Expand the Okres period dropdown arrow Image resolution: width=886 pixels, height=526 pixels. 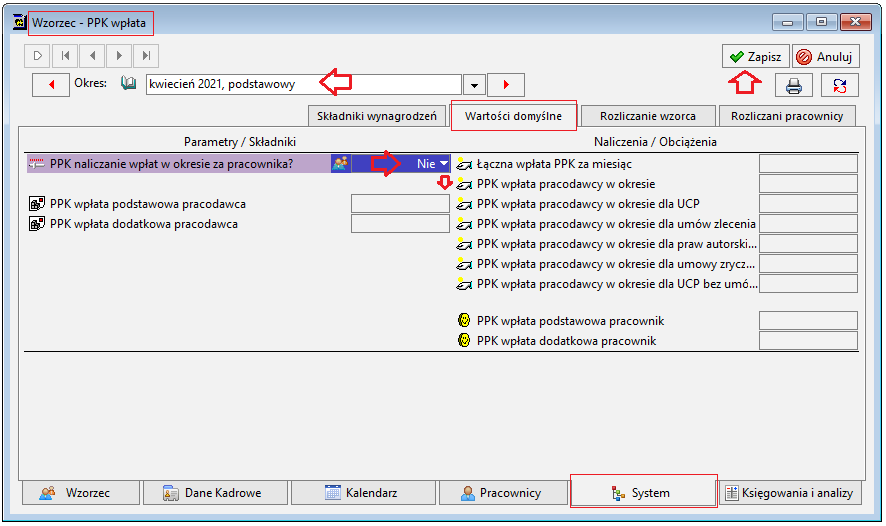pyautogui.click(x=474, y=85)
